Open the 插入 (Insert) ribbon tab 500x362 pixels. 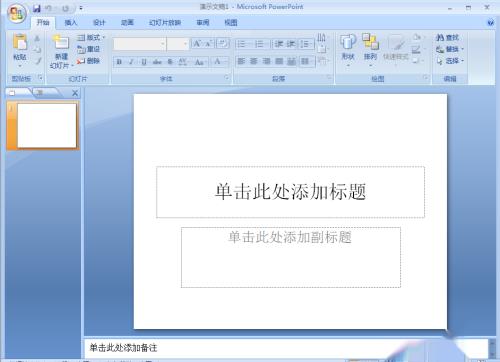tap(71, 22)
